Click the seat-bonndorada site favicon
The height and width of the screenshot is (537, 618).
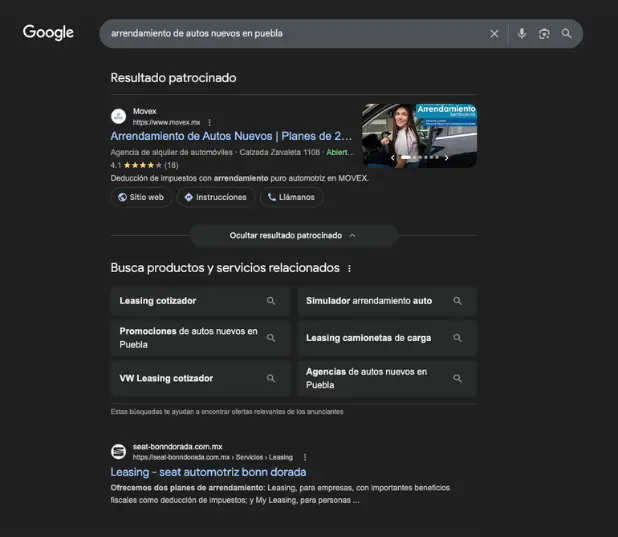118,452
